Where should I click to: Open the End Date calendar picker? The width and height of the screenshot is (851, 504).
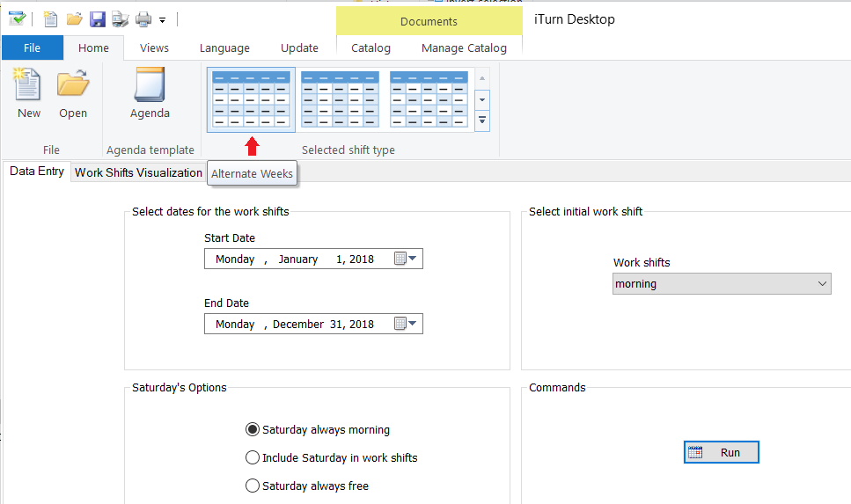pos(406,324)
